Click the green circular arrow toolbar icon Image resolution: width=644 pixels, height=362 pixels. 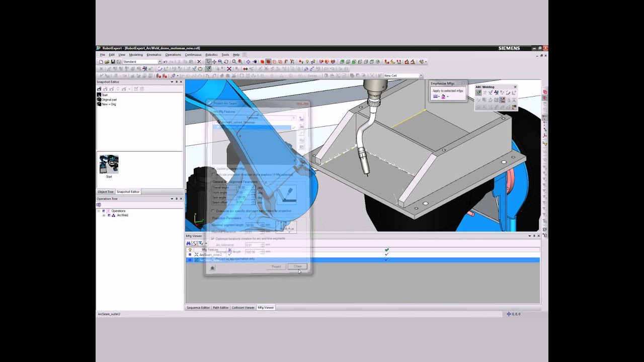(x=200, y=69)
